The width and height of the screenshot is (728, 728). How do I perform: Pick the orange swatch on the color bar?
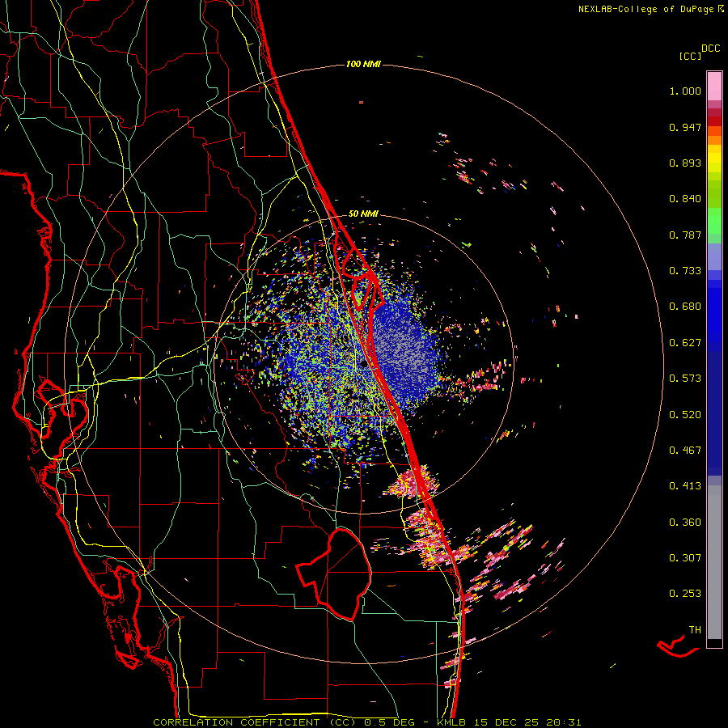[x=714, y=140]
